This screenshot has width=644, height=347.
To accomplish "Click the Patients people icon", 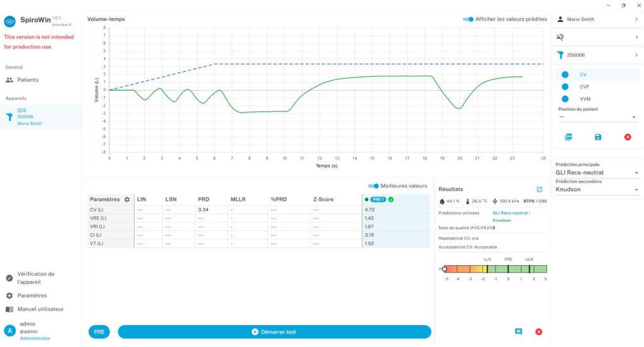I will [x=9, y=80].
